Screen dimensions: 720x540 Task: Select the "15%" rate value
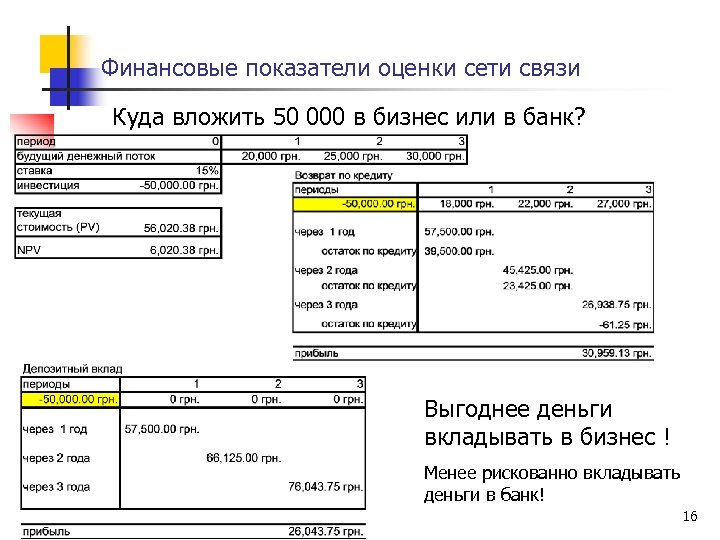point(207,170)
